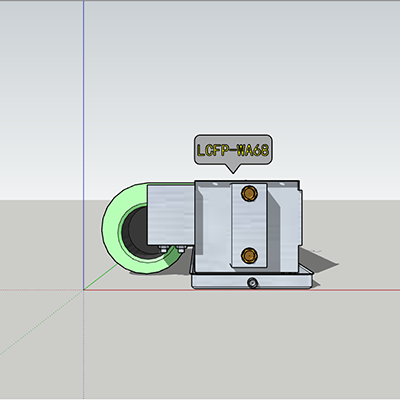Select the small screw on base plate front

click(252, 283)
